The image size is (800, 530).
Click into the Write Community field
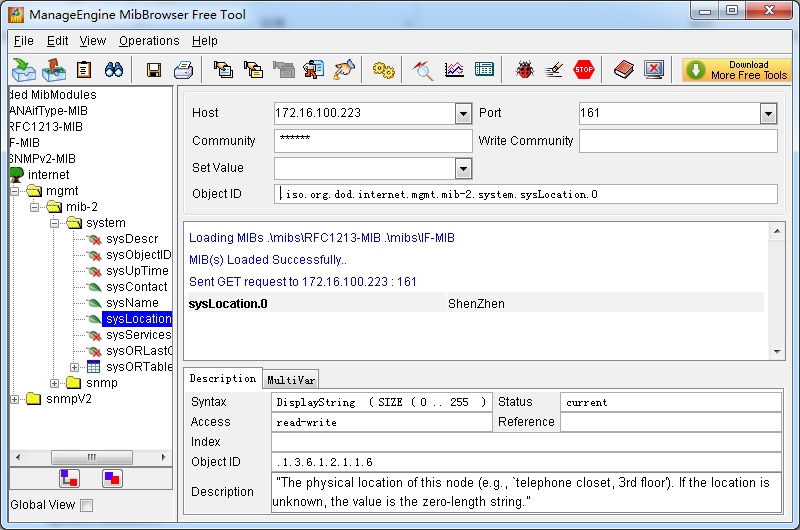click(678, 141)
